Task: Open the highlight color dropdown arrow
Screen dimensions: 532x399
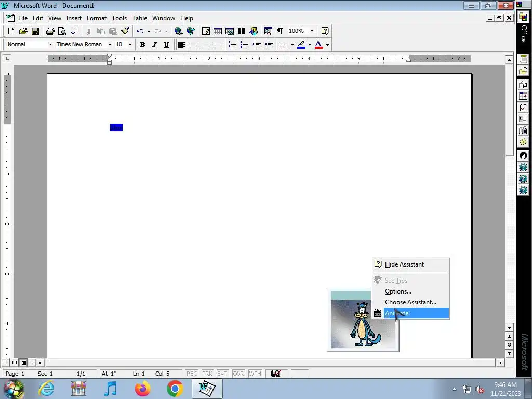Action: point(310,45)
